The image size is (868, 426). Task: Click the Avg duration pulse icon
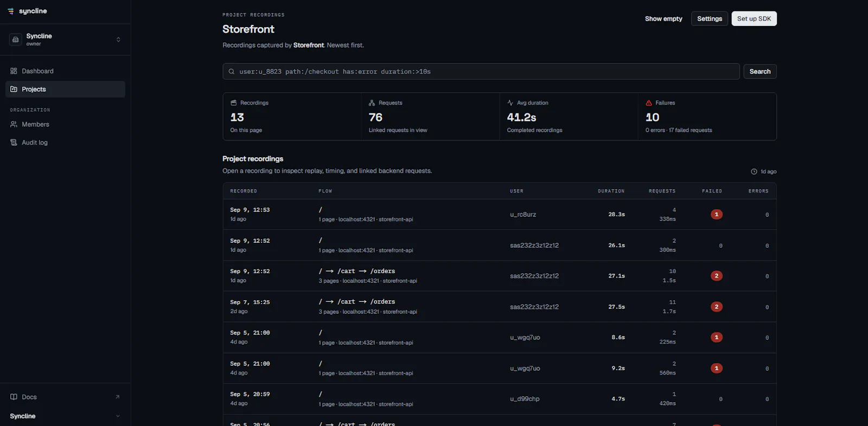510,103
